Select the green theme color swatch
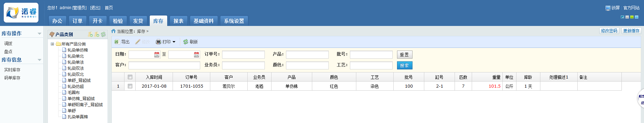Viewport: 644px width, 123px height. click(632, 17)
